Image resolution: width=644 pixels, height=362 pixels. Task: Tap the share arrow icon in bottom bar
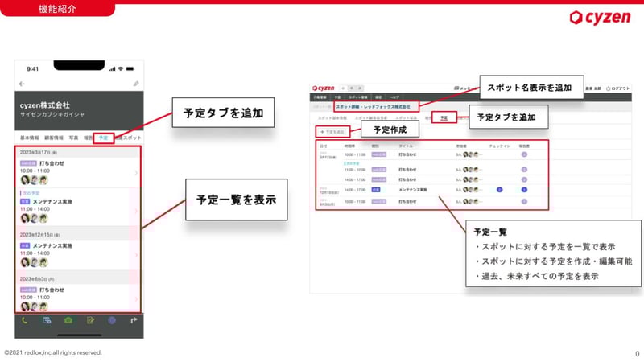[134, 320]
